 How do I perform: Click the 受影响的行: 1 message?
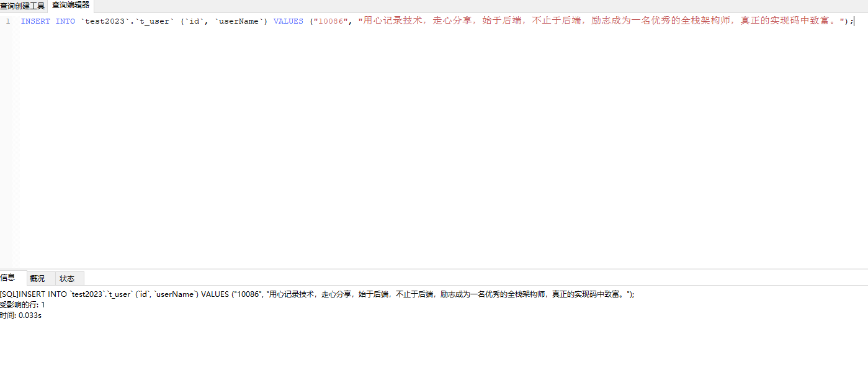click(22, 305)
